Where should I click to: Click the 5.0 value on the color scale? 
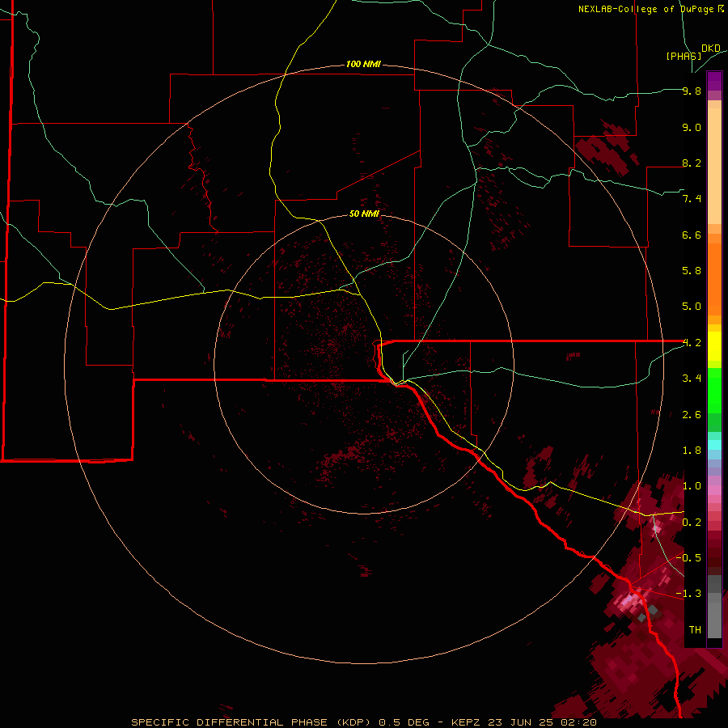click(x=692, y=307)
